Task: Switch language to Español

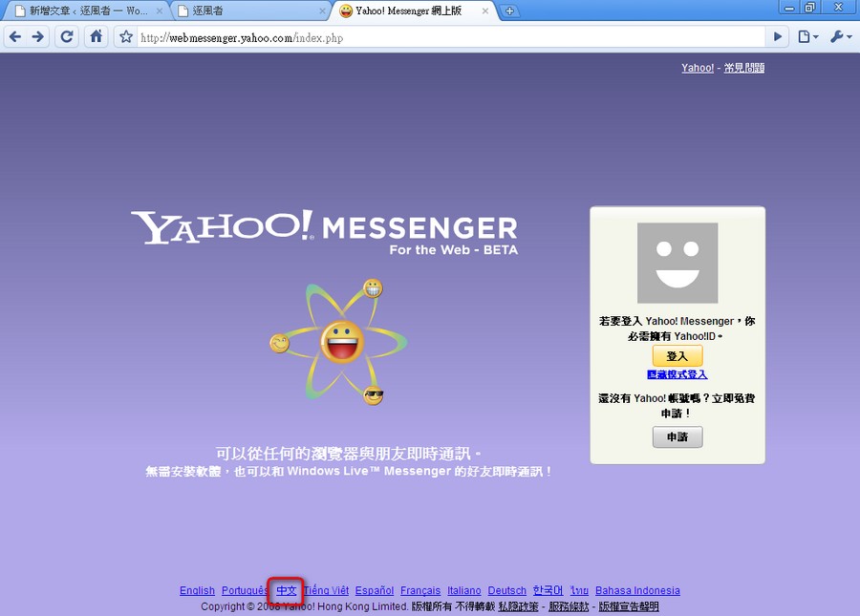Action: click(375, 590)
